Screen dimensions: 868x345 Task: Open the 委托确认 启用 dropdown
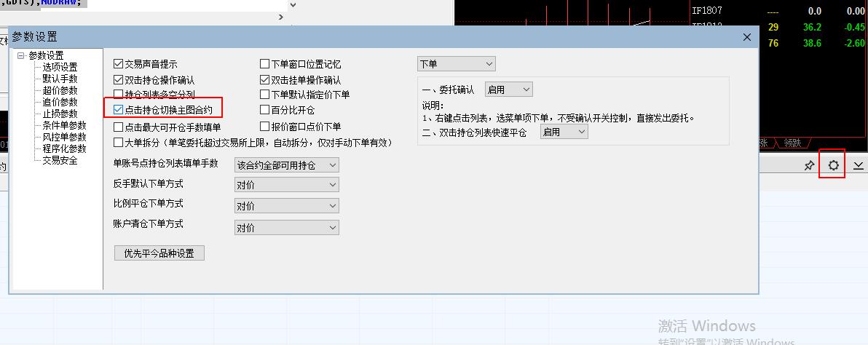(508, 90)
